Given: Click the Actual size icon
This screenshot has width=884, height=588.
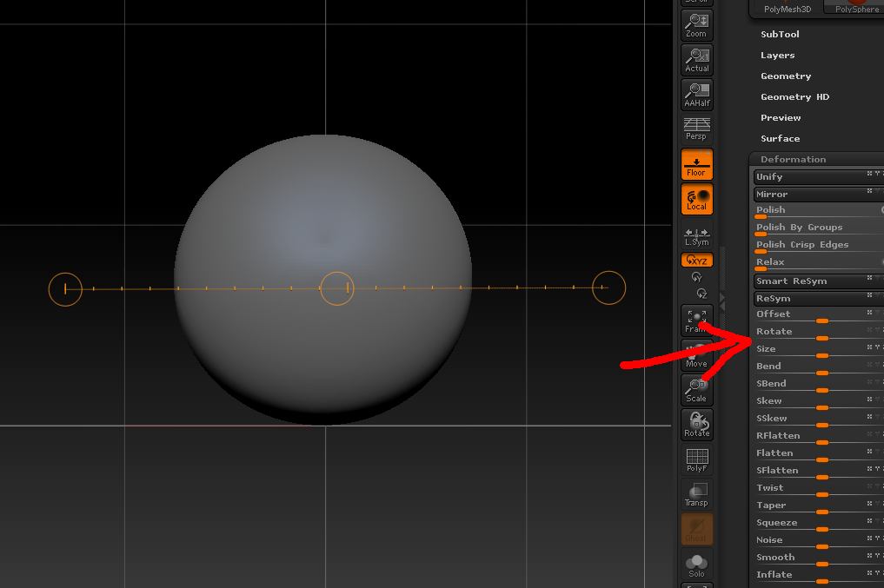Looking at the screenshot, I should 695,59.
